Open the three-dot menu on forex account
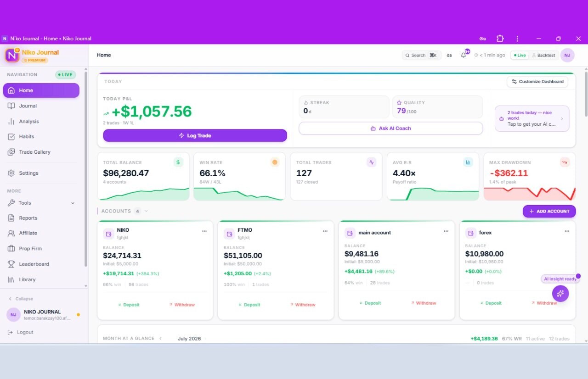Screen dimensions: 588x379 567,231
